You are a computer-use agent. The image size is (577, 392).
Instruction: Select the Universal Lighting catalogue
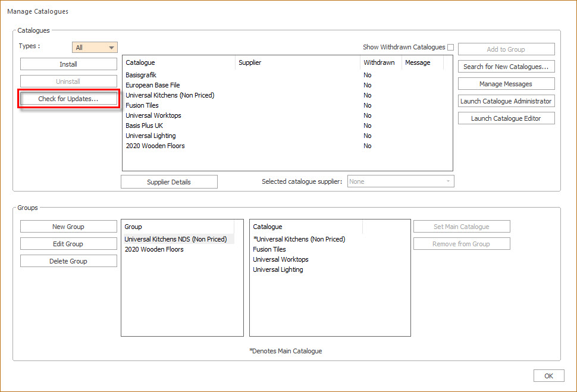(x=150, y=135)
